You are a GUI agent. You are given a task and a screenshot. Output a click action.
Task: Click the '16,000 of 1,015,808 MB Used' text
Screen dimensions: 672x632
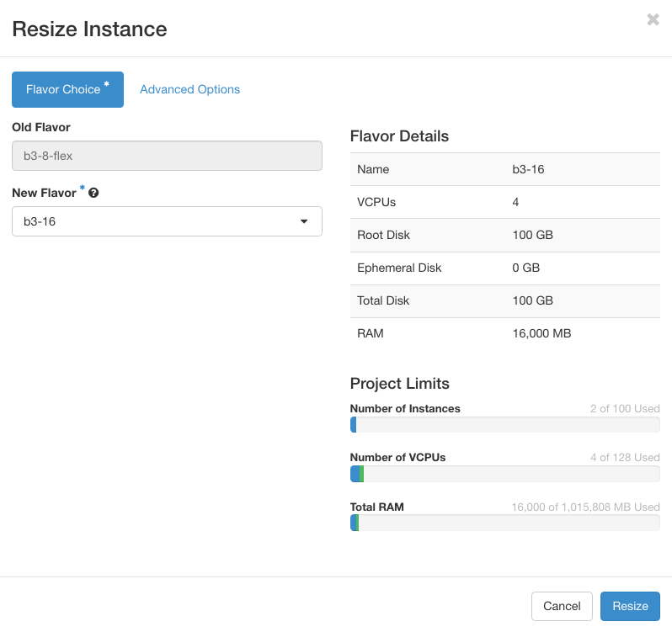(x=585, y=507)
